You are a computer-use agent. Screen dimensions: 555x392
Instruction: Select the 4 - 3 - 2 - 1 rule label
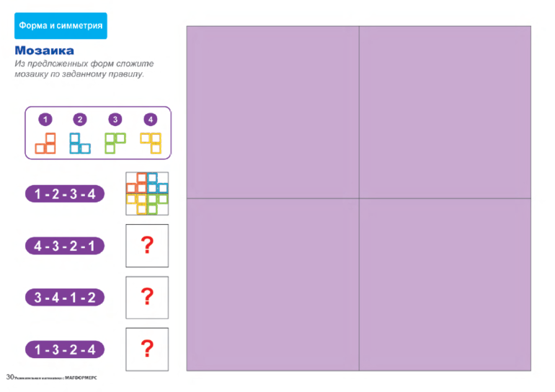point(65,246)
